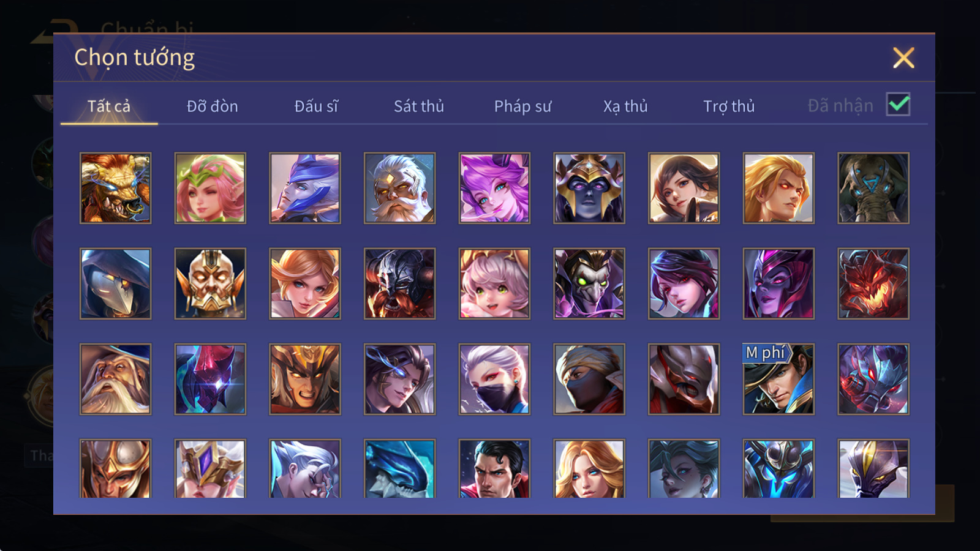This screenshot has height=551, width=980.
Task: Pick the plague doctor beak-masked hooded hero
Action: [x=115, y=283]
